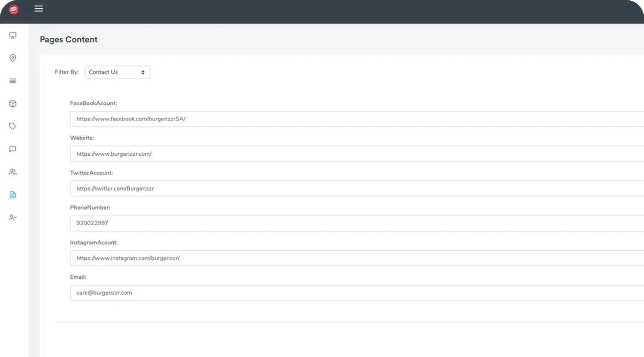
Task: Select the PhoneNumber field showing 920022997
Action: point(355,223)
